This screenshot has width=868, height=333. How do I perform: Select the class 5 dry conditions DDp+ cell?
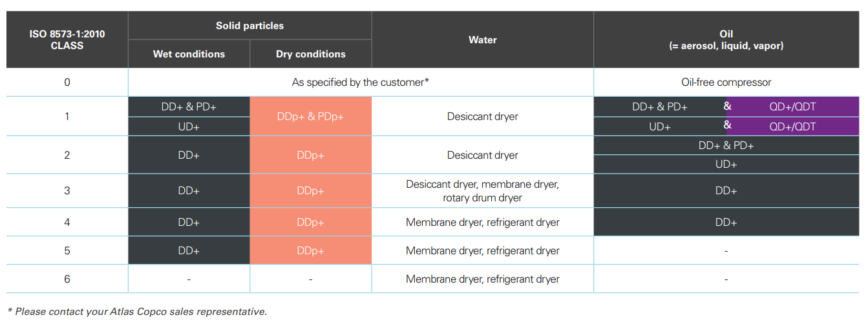click(x=311, y=250)
